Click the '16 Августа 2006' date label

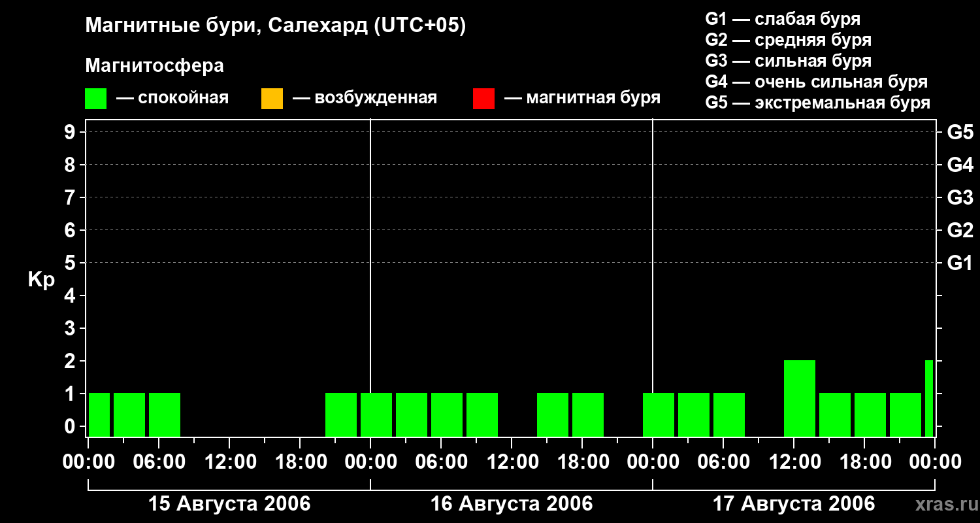[512, 503]
